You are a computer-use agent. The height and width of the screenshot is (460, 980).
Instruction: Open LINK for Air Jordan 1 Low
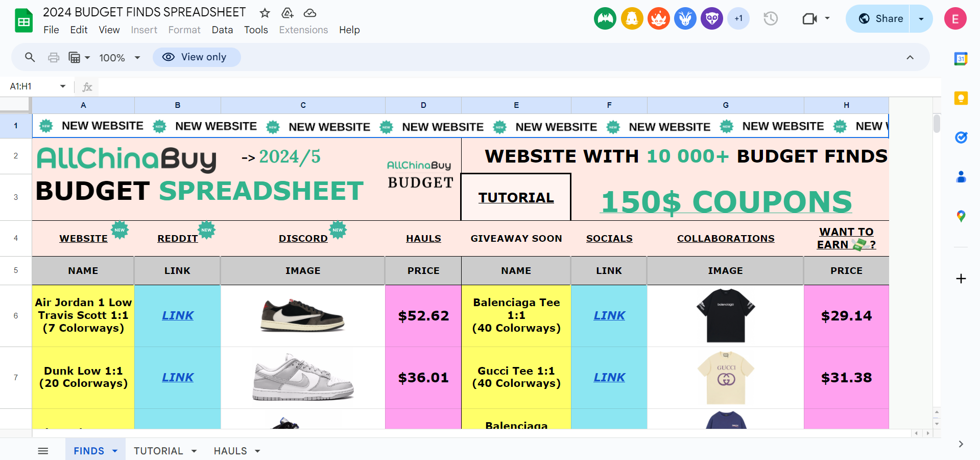pos(178,316)
